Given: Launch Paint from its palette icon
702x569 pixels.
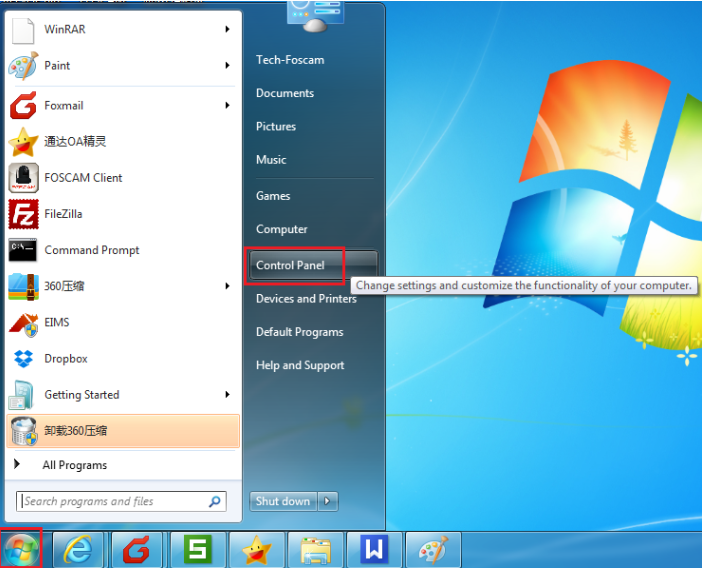Looking at the screenshot, I should click(23, 66).
